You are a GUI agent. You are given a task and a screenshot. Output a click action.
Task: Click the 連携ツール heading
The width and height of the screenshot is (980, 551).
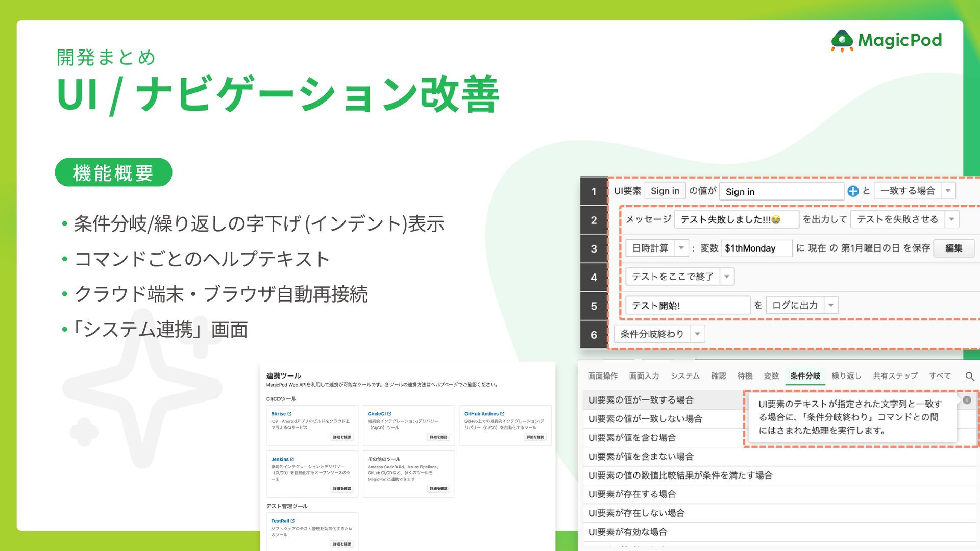tap(283, 375)
